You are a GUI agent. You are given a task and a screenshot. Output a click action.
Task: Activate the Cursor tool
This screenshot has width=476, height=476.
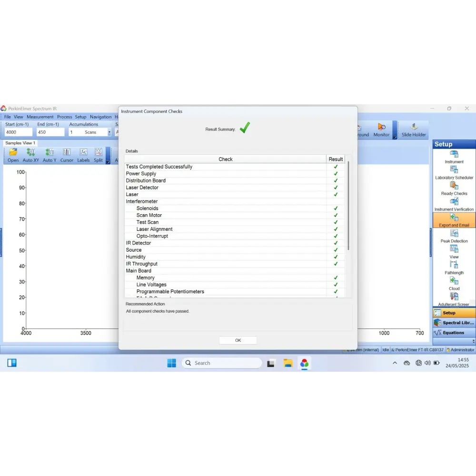67,156
